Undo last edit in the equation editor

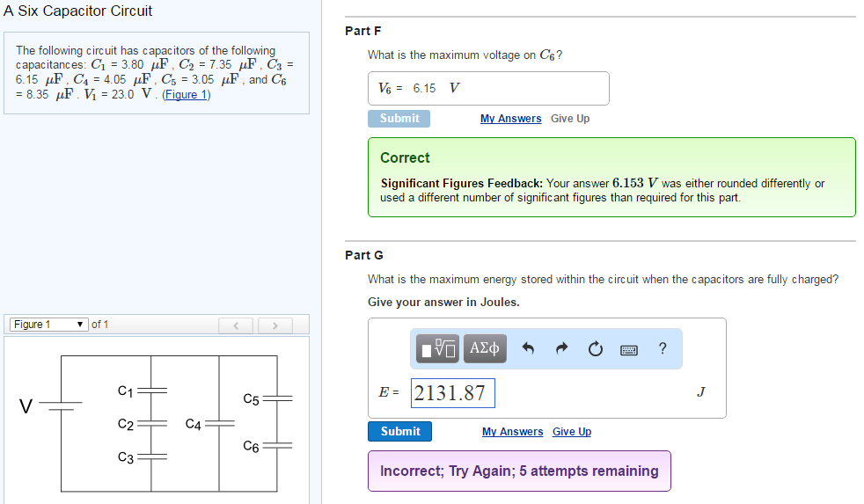point(528,349)
